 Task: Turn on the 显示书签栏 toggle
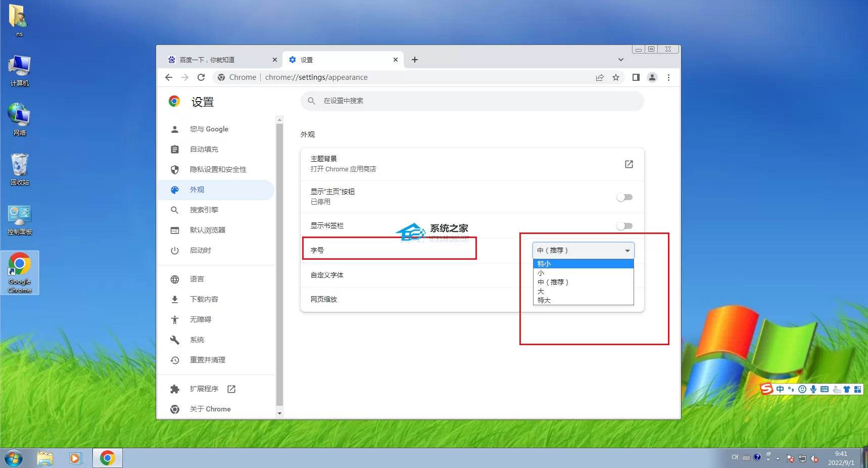(x=624, y=226)
